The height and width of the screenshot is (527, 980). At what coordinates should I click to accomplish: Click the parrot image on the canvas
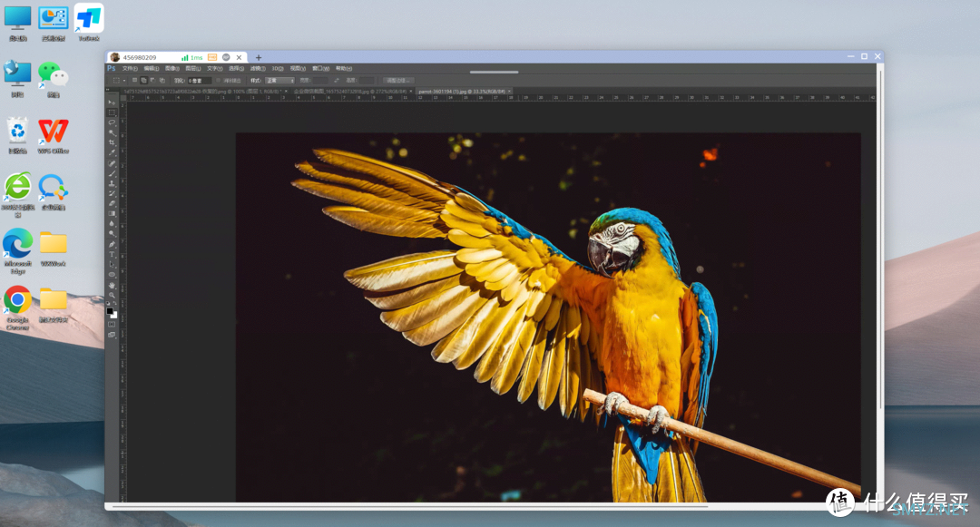click(548, 317)
